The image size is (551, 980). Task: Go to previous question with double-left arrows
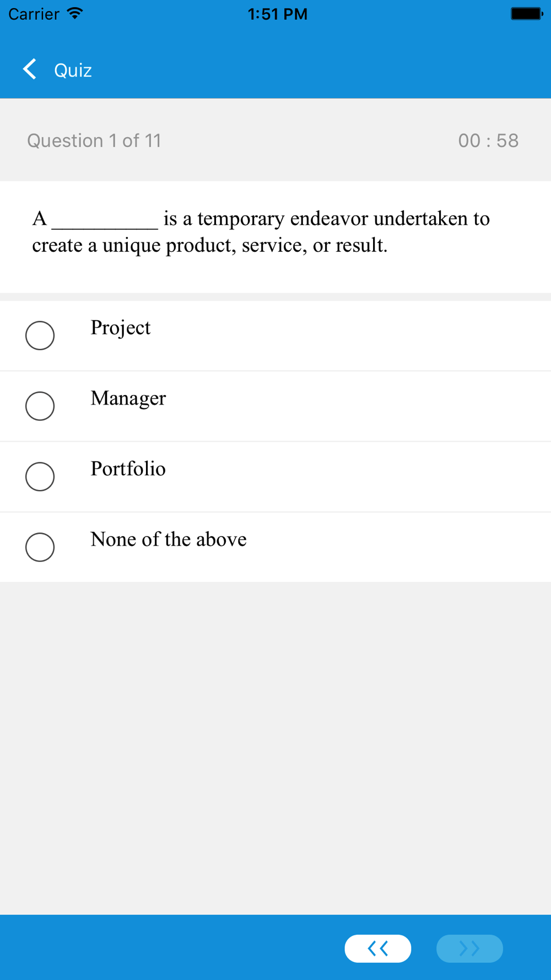click(378, 948)
